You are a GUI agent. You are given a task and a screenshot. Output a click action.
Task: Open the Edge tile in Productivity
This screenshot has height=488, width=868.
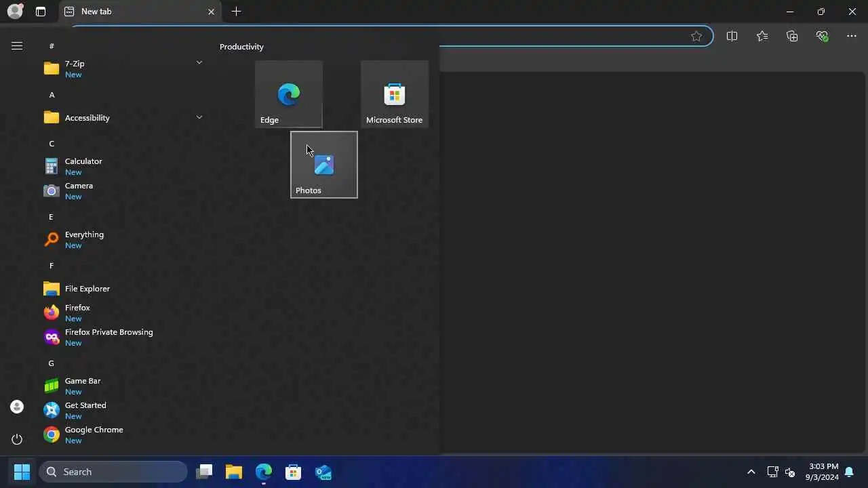point(289,94)
